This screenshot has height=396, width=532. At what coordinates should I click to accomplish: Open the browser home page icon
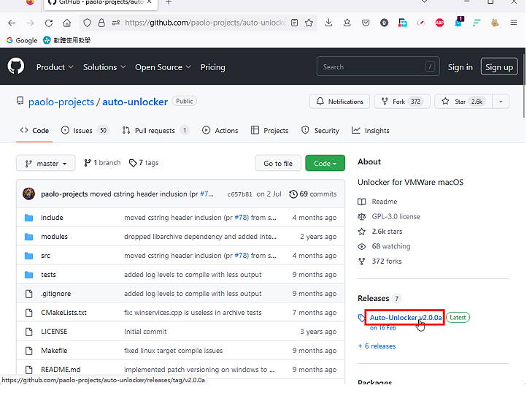tap(67, 23)
